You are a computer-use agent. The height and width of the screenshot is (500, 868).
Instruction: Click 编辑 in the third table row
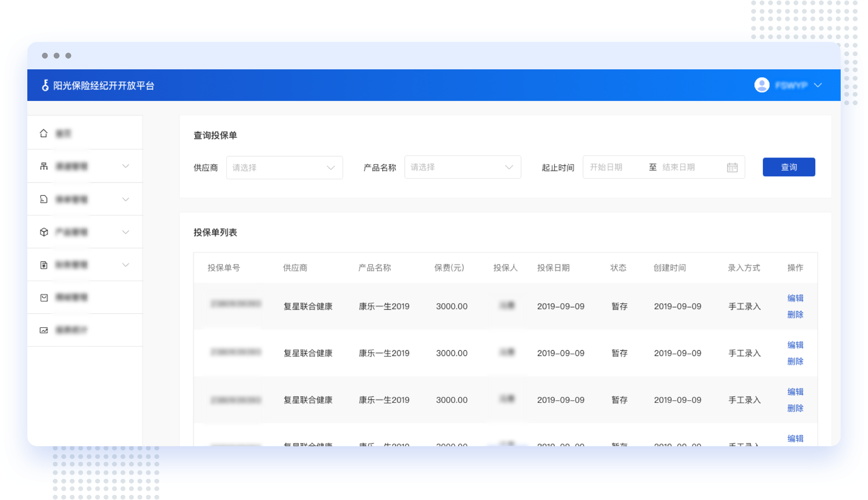tap(795, 392)
